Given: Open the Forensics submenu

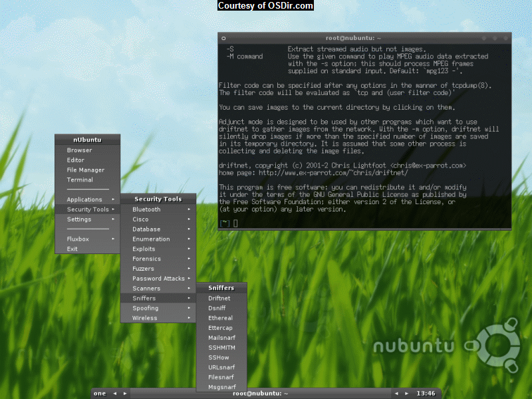Looking at the screenshot, I should coord(158,258).
